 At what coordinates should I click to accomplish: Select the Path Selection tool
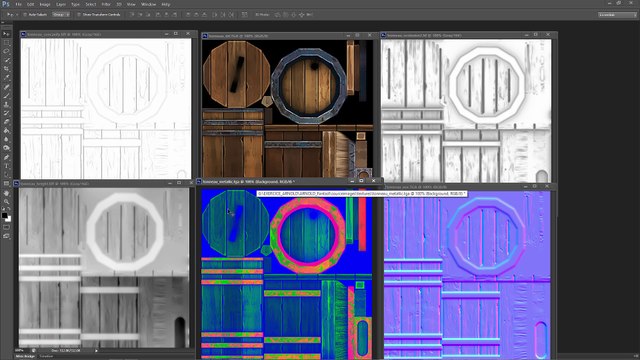(x=6, y=175)
